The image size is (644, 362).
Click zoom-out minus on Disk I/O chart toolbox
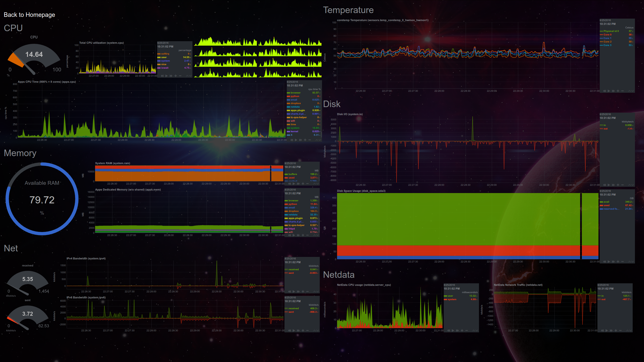tap(622, 185)
